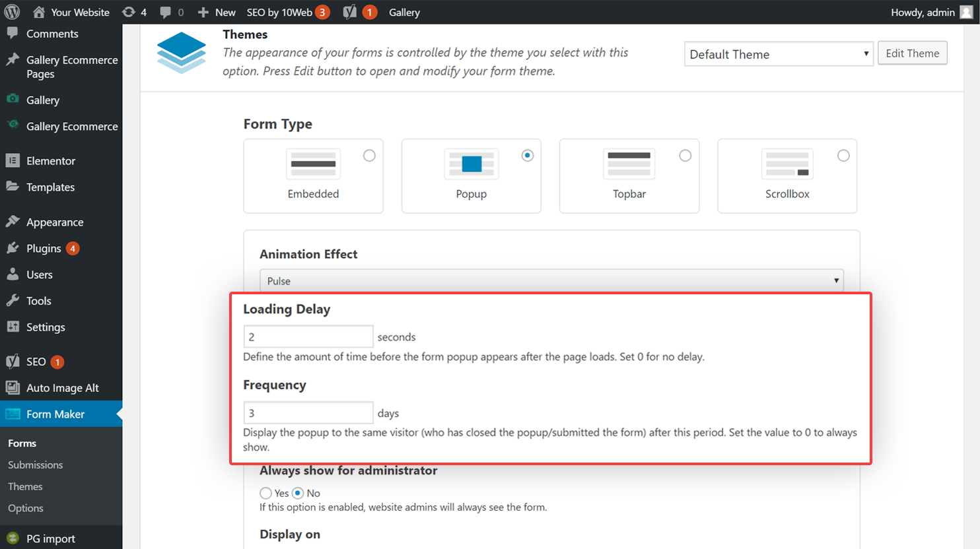
Task: Click the Yoast icon in admin bar
Action: pyautogui.click(x=350, y=12)
